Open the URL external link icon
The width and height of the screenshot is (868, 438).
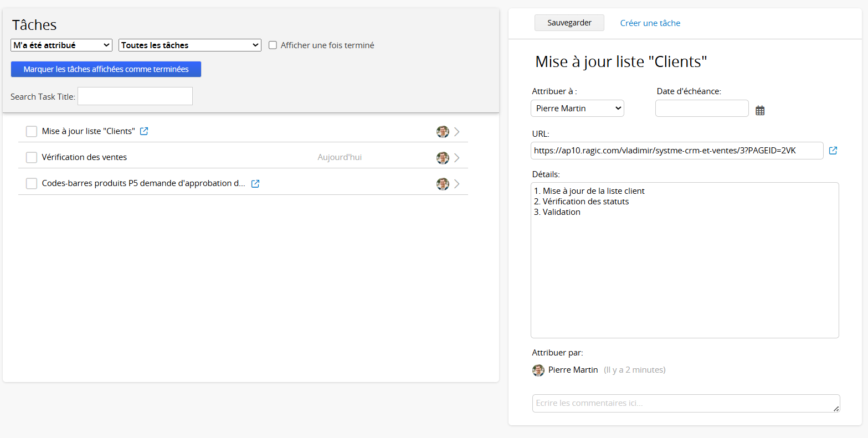coord(833,150)
